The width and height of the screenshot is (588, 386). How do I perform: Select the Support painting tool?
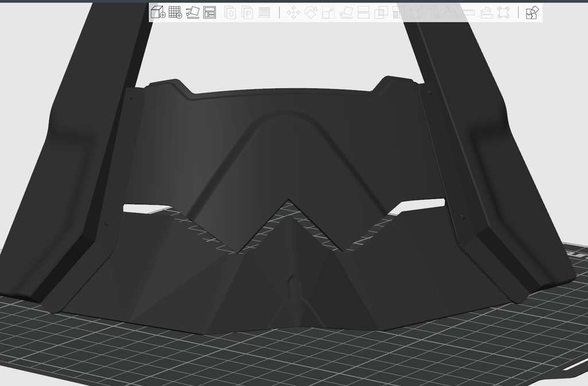(399, 13)
